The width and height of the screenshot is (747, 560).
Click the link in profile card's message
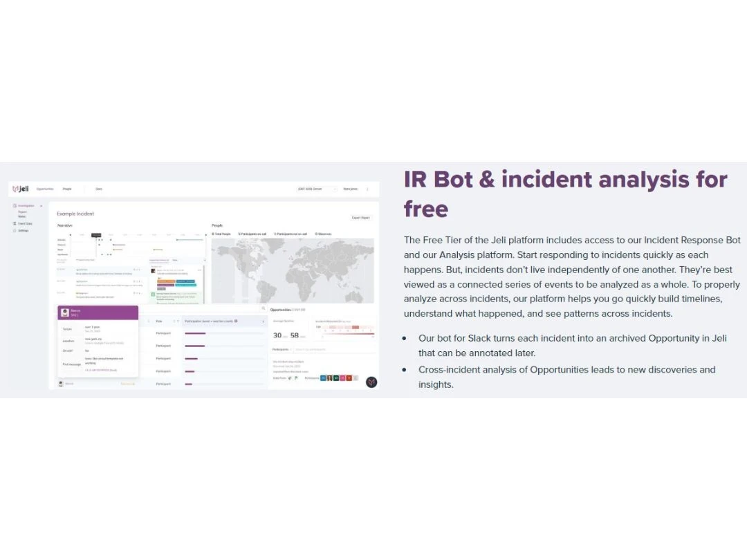pyautogui.click(x=100, y=370)
